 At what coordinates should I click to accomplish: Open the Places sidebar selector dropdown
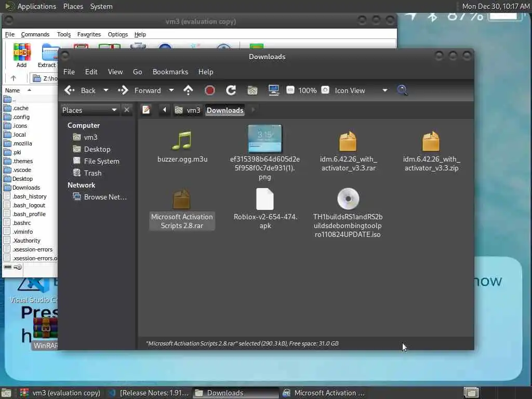click(89, 110)
